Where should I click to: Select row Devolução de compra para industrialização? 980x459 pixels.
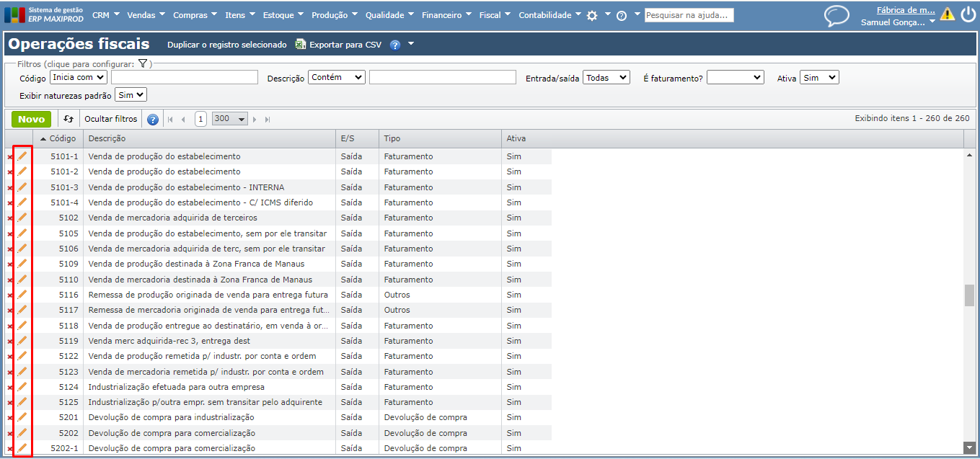(278, 417)
